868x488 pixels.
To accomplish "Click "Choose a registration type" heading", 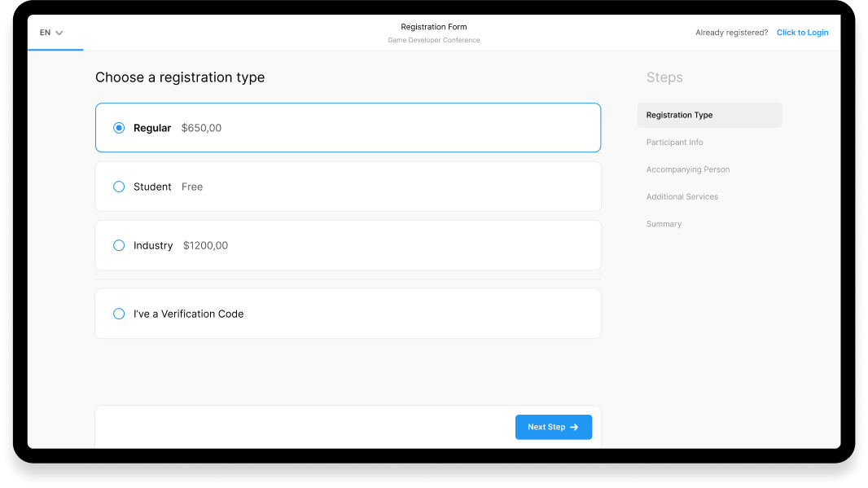I will click(x=180, y=77).
